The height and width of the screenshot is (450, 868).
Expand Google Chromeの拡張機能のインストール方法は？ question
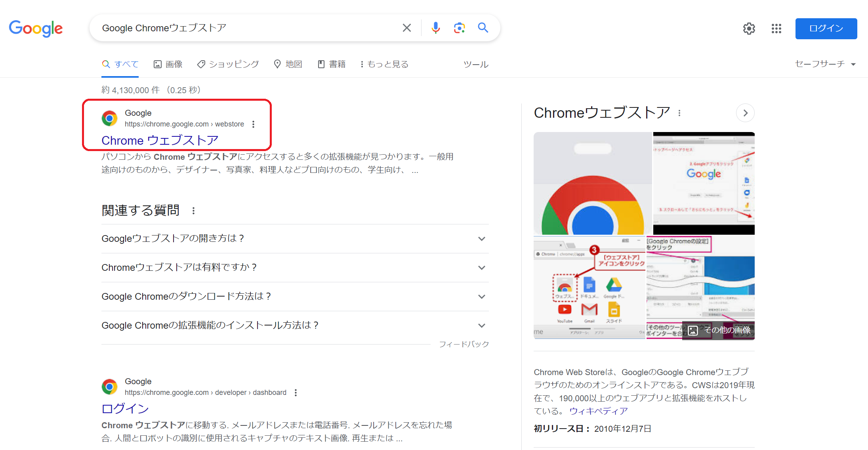[295, 325]
